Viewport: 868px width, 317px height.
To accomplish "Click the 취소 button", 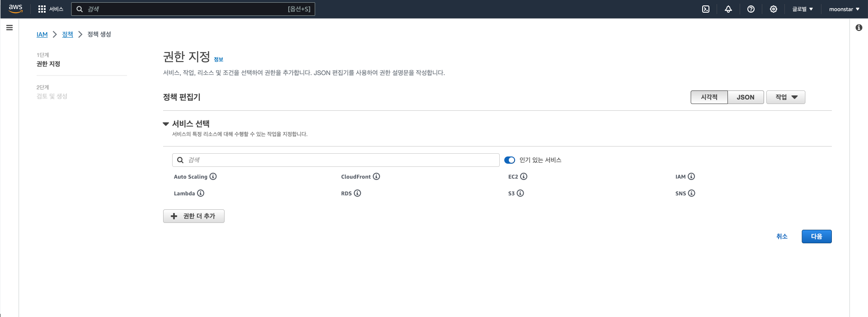I will [782, 237].
